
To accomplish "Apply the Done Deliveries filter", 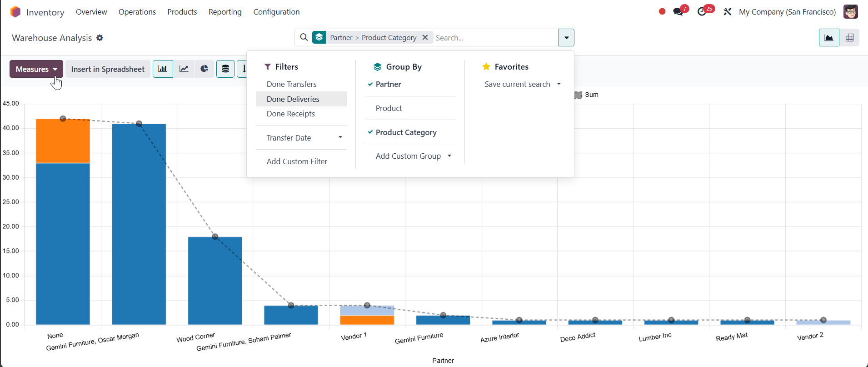I will tap(301, 99).
